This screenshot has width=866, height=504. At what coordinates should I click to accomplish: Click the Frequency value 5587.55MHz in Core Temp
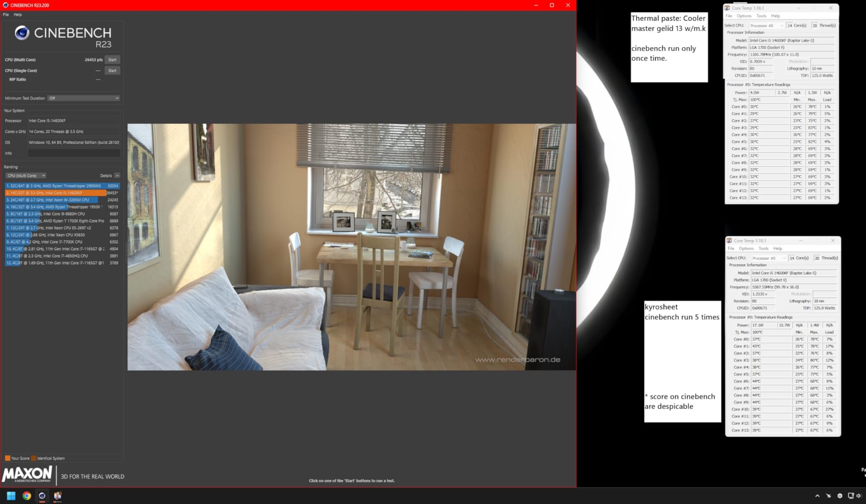794,287
